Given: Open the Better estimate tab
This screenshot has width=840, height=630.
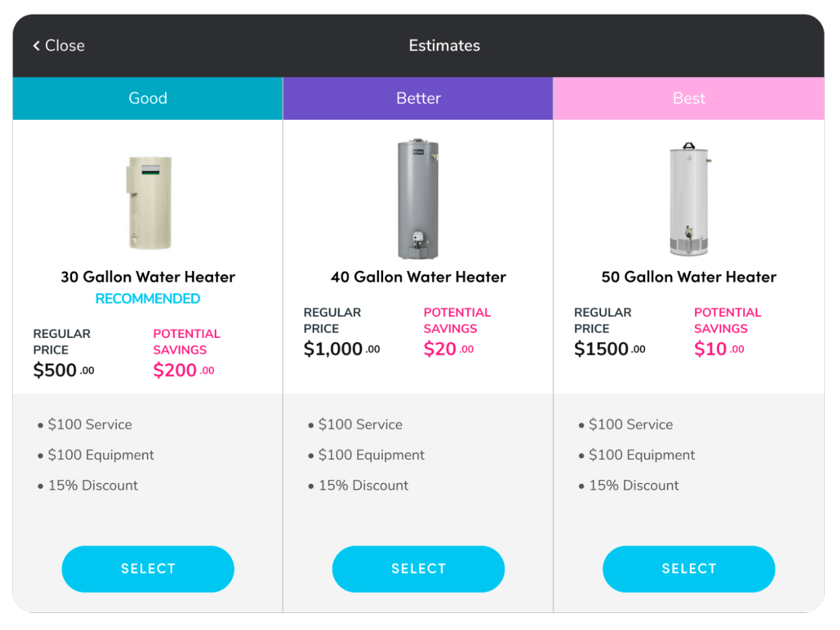Looking at the screenshot, I should tap(418, 98).
